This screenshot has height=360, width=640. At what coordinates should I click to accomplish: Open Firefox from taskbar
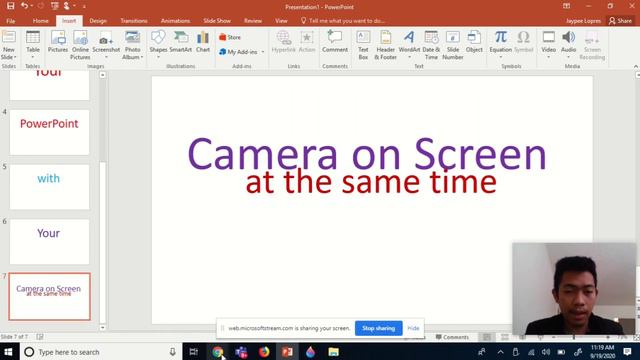[x=264, y=352]
